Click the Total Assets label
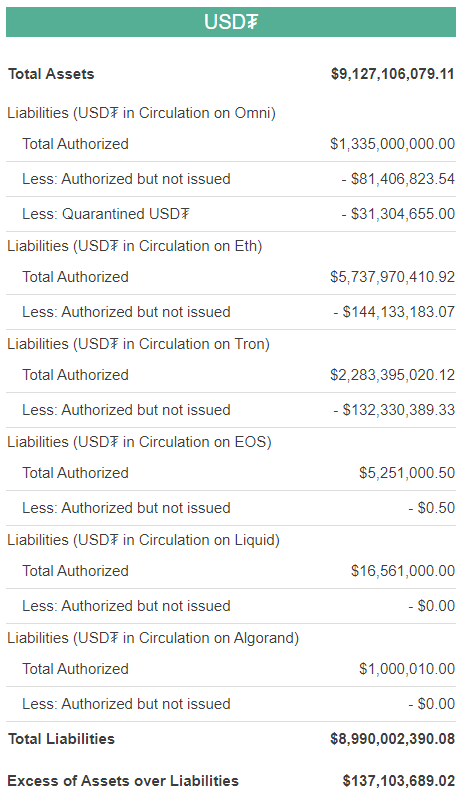This screenshot has height=801, width=466. coord(51,74)
